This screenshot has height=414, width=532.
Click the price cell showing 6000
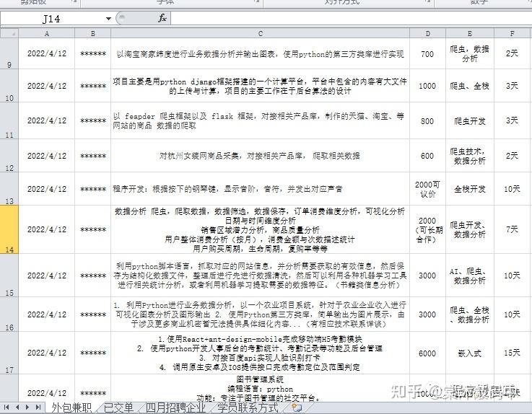coord(427,353)
